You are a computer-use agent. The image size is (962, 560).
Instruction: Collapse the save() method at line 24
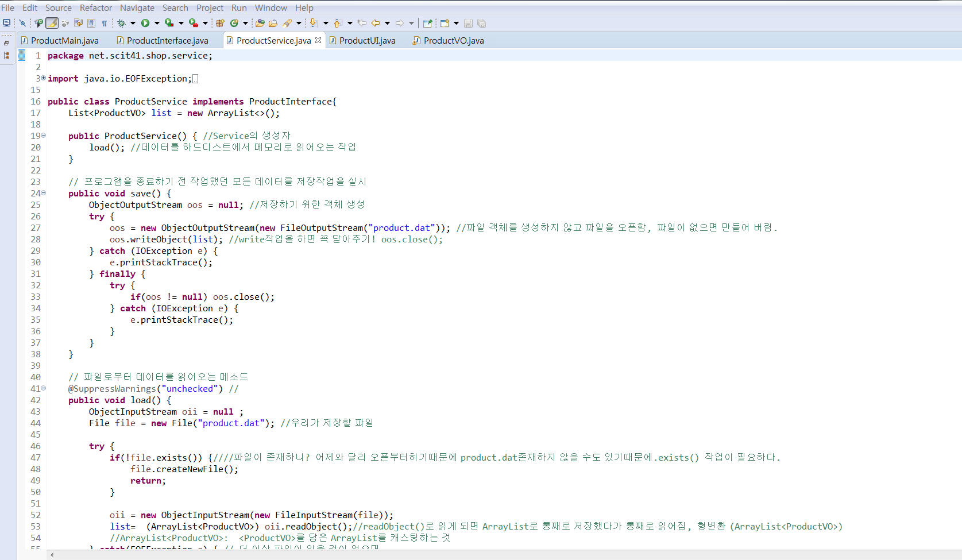coord(43,193)
